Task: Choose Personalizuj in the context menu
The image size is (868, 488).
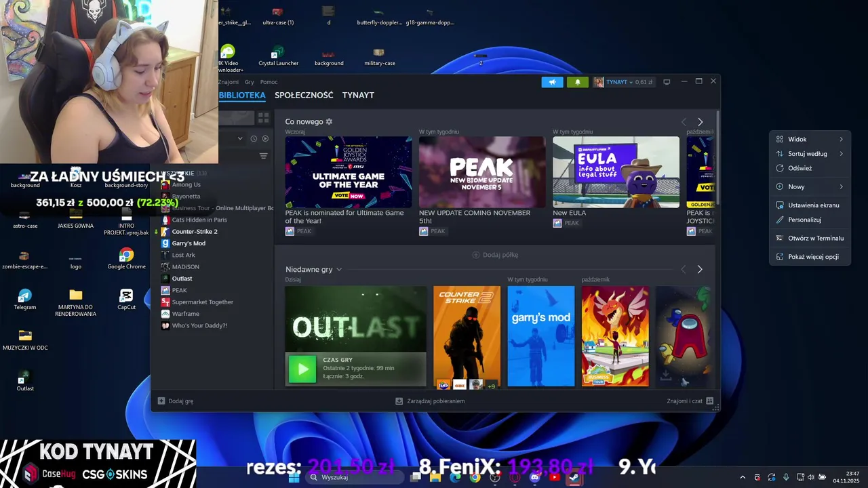Action: point(810,220)
